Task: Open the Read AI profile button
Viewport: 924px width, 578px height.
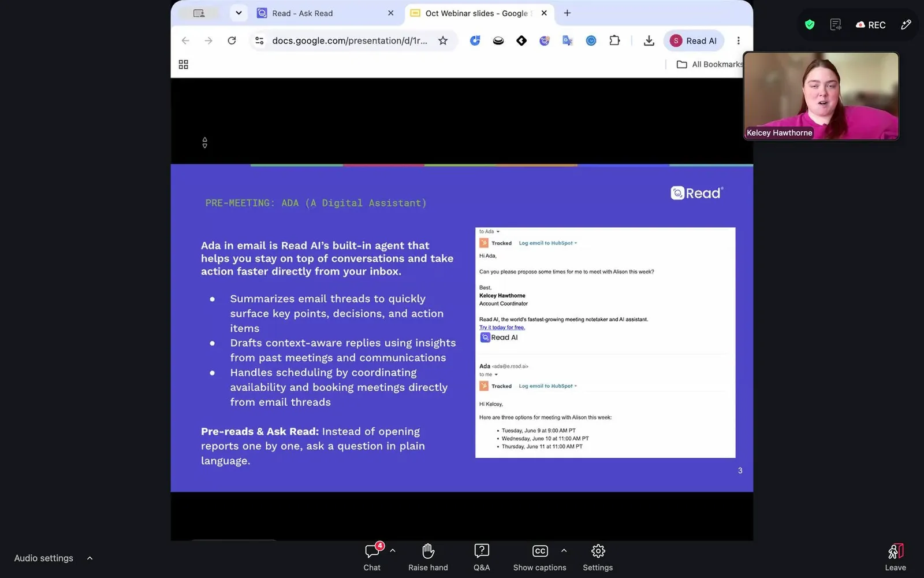Action: point(694,40)
